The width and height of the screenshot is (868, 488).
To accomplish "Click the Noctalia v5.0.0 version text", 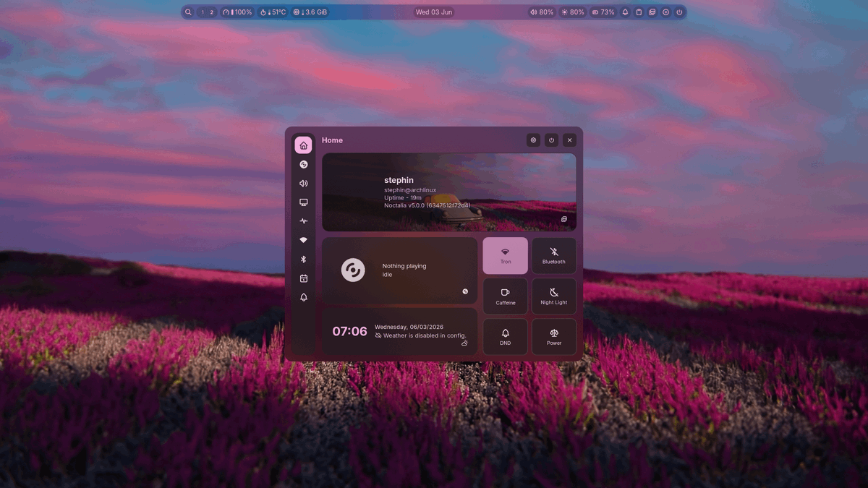I will (x=427, y=205).
